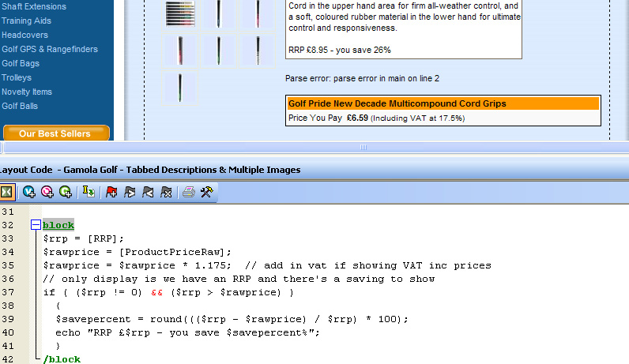Click the yellow text import icon
This screenshot has height=364, width=629.
point(89,192)
